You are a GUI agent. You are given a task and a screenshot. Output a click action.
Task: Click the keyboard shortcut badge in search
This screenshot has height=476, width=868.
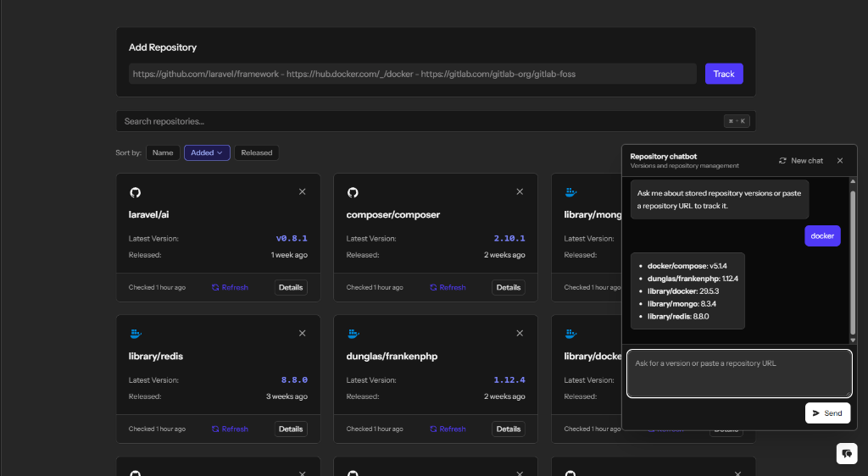[737, 121]
